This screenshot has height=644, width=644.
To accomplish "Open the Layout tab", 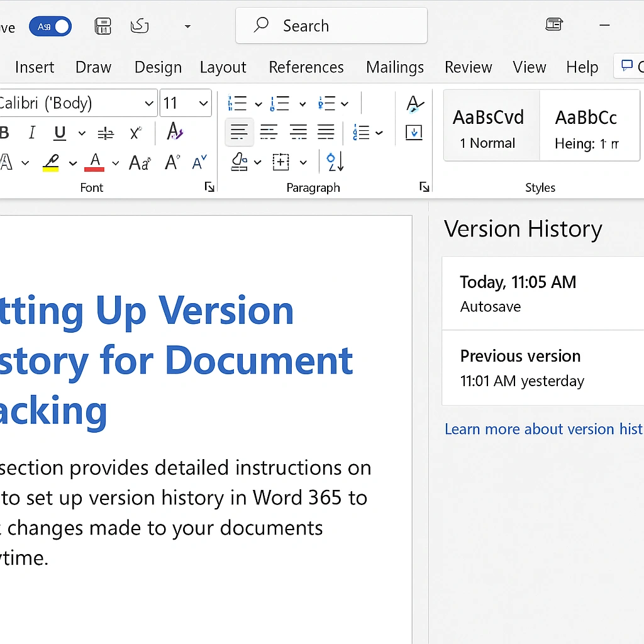I will [223, 67].
